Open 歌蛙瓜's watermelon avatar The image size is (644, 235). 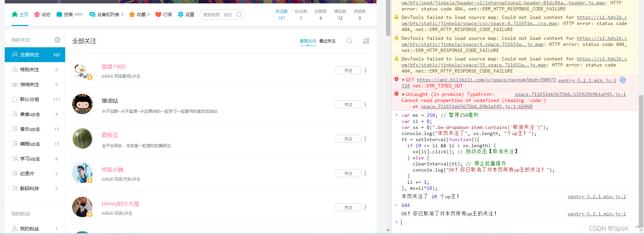click(x=82, y=138)
